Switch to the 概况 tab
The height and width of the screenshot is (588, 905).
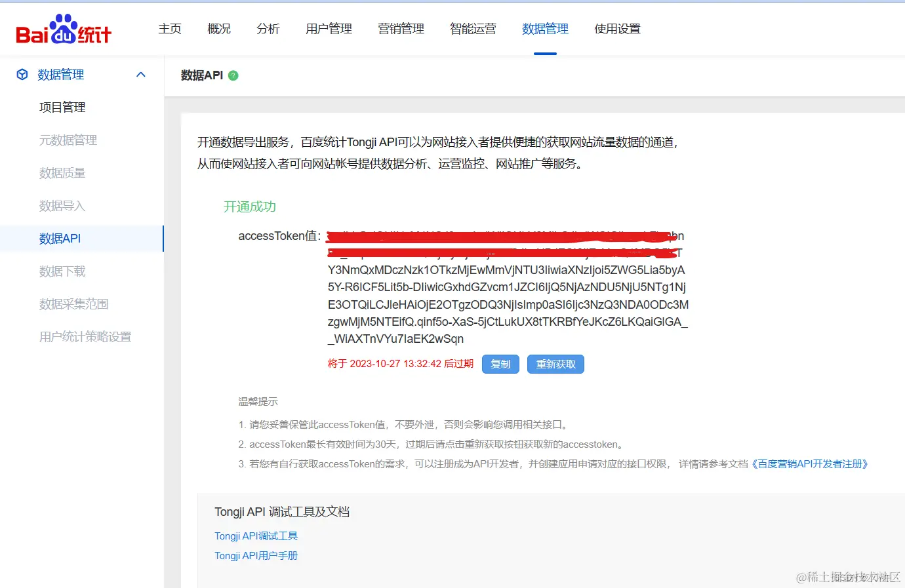(x=218, y=28)
